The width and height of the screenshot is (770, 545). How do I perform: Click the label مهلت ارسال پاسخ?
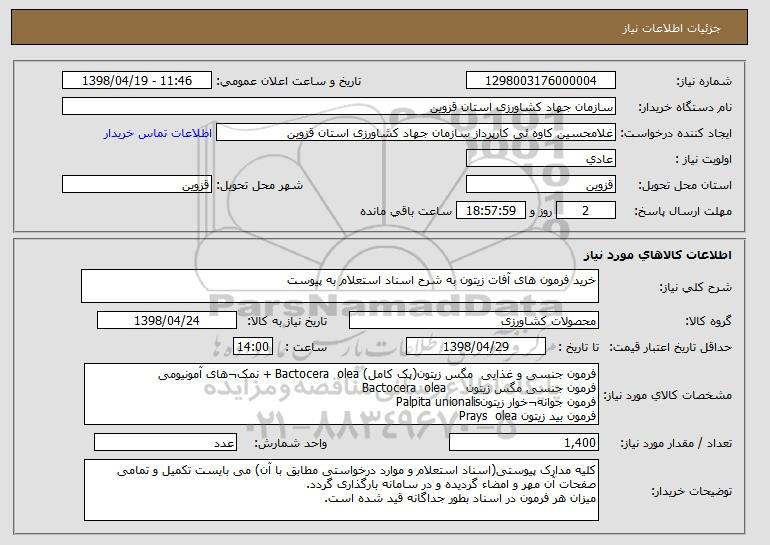pos(683,211)
